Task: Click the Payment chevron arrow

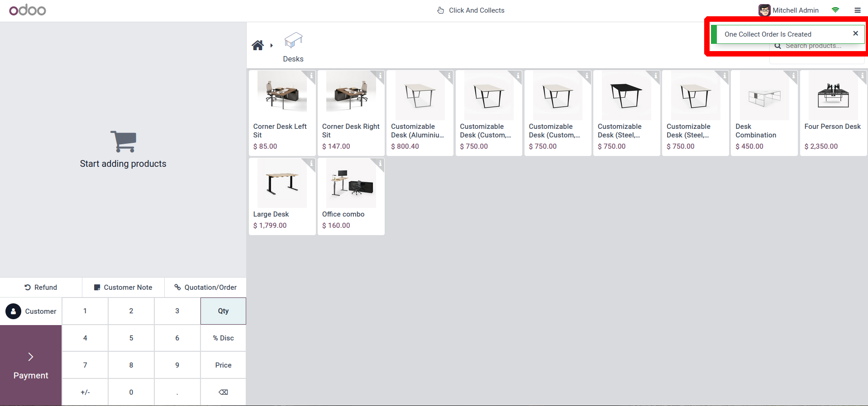Action: pyautogui.click(x=31, y=357)
